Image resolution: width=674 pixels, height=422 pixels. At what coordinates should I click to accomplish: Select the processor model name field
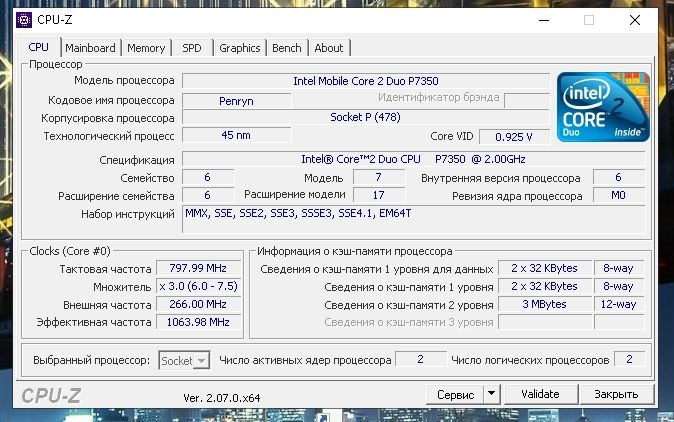[366, 81]
